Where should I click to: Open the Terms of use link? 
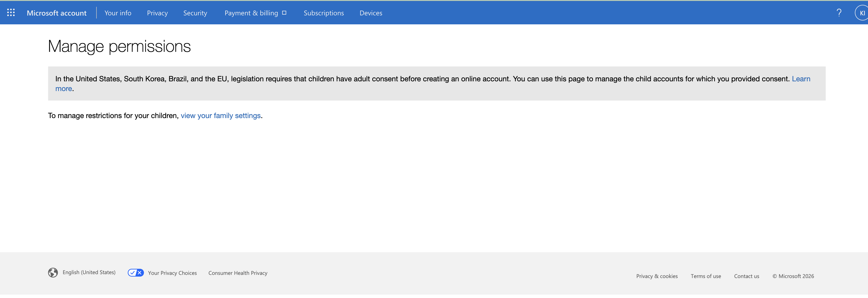[706, 276]
